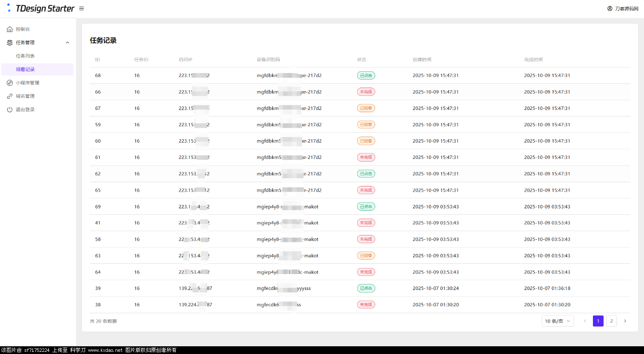Screen dimensions: 644x354
Task: Collapse the 任务管理 submenu chevron
Action: [67, 43]
